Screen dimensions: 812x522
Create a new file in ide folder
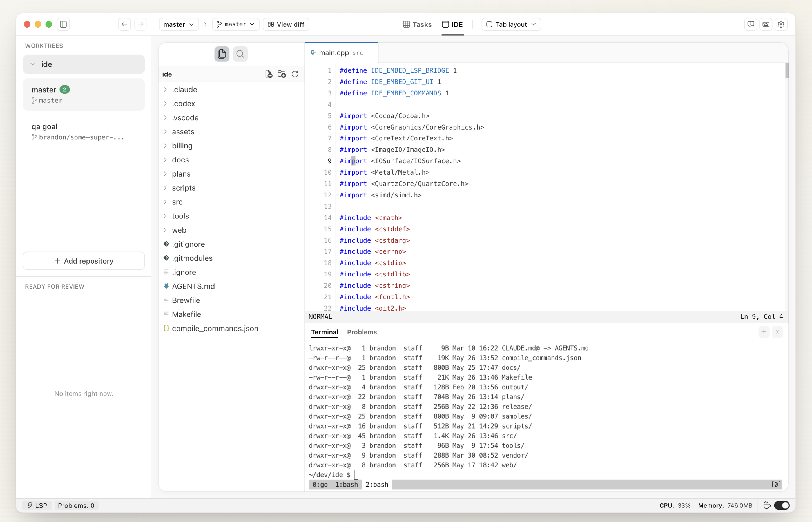click(x=269, y=74)
